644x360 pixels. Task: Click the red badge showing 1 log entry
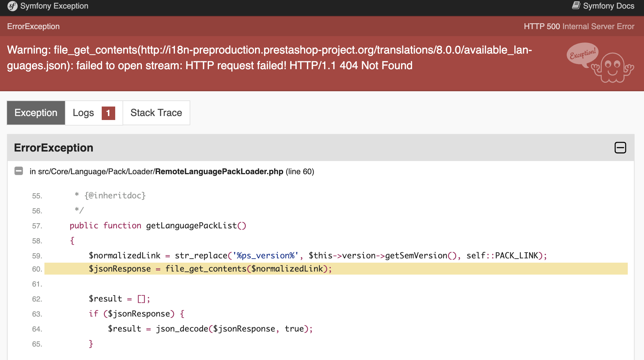tap(108, 113)
